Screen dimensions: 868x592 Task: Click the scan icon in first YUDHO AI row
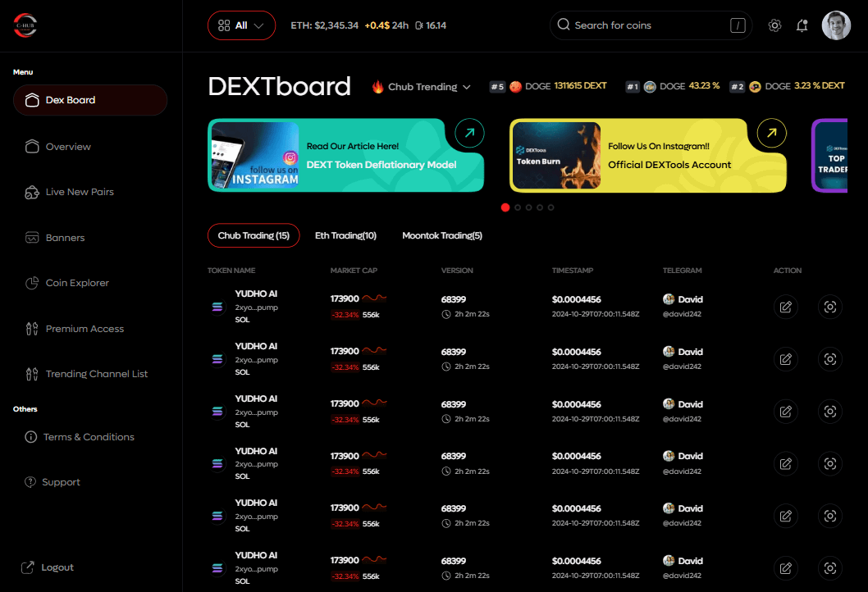tap(830, 307)
